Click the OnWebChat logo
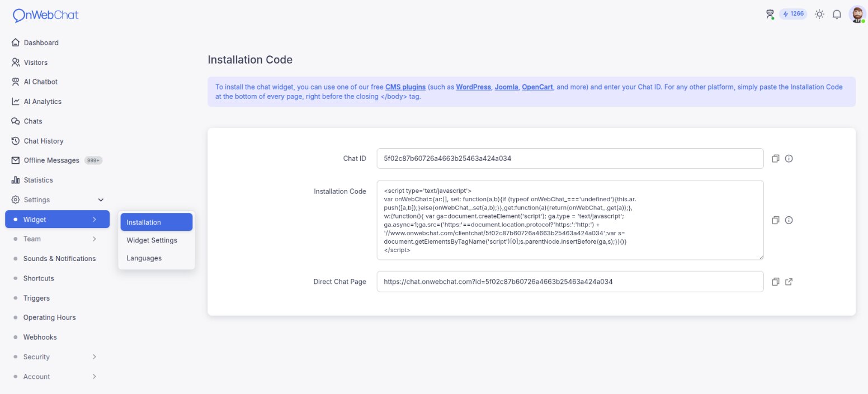This screenshot has width=868, height=394. pyautogui.click(x=45, y=15)
